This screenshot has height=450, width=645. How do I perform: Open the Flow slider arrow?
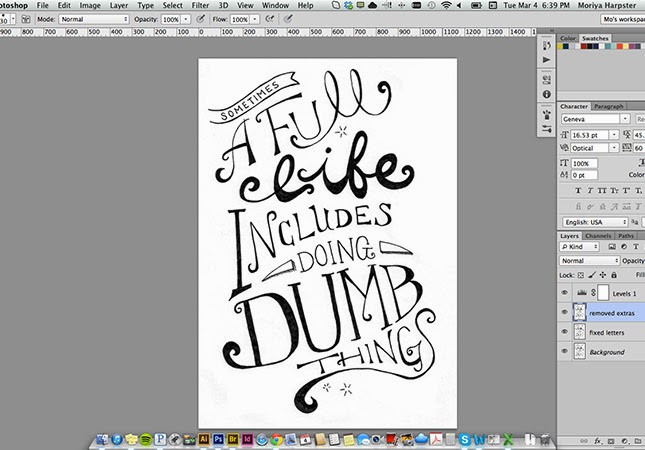click(x=255, y=19)
